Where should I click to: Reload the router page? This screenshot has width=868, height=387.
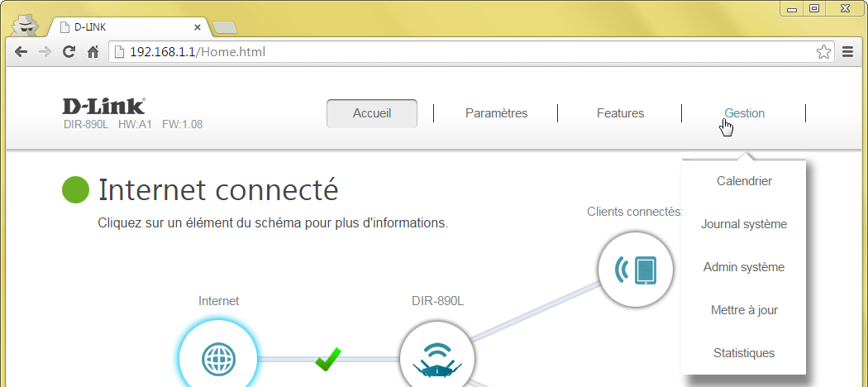pos(69,52)
